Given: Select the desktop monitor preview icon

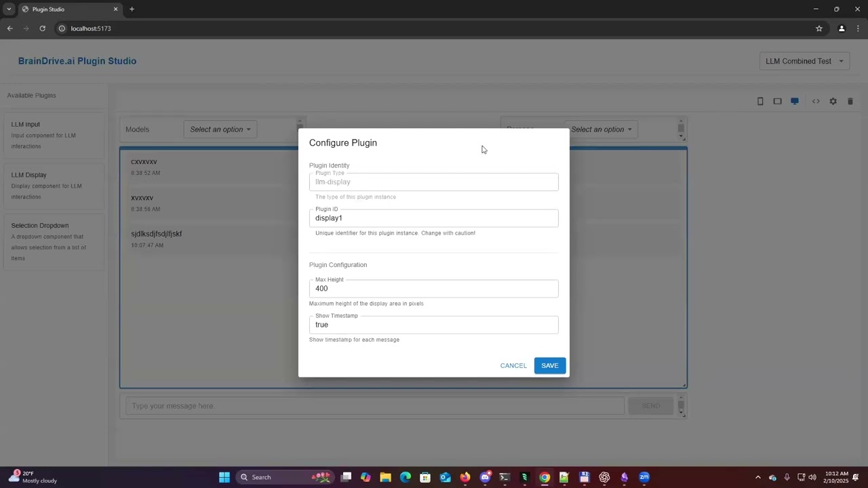Looking at the screenshot, I should 795,102.
